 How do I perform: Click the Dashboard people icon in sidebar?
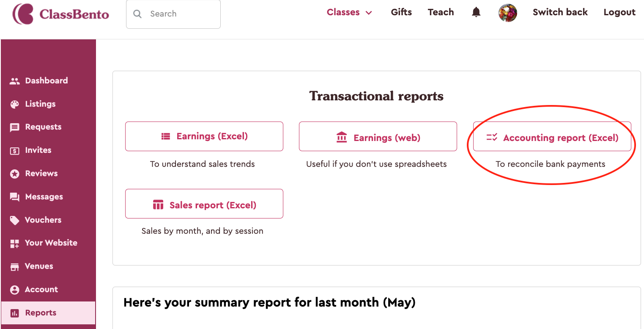15,81
